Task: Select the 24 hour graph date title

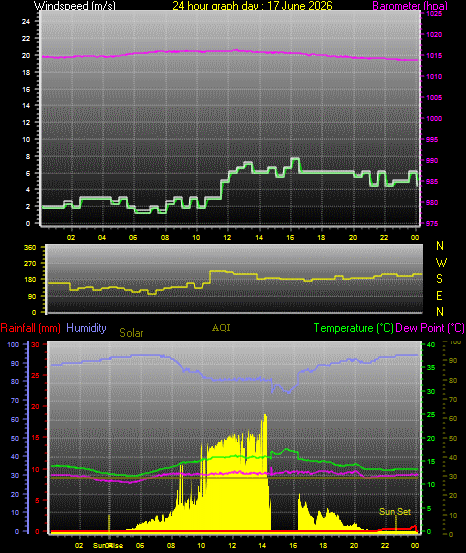Action: click(x=252, y=5)
